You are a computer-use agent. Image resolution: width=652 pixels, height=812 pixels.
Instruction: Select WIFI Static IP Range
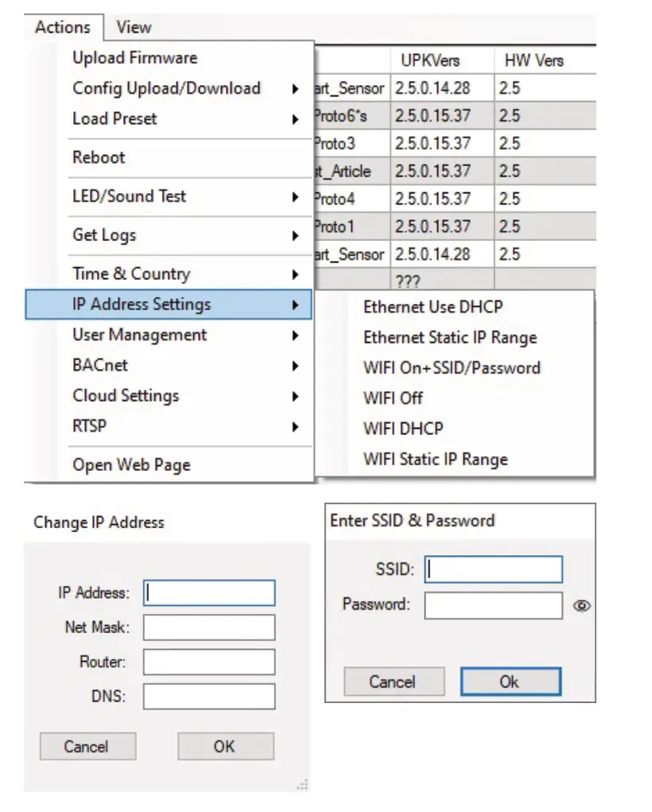click(434, 459)
